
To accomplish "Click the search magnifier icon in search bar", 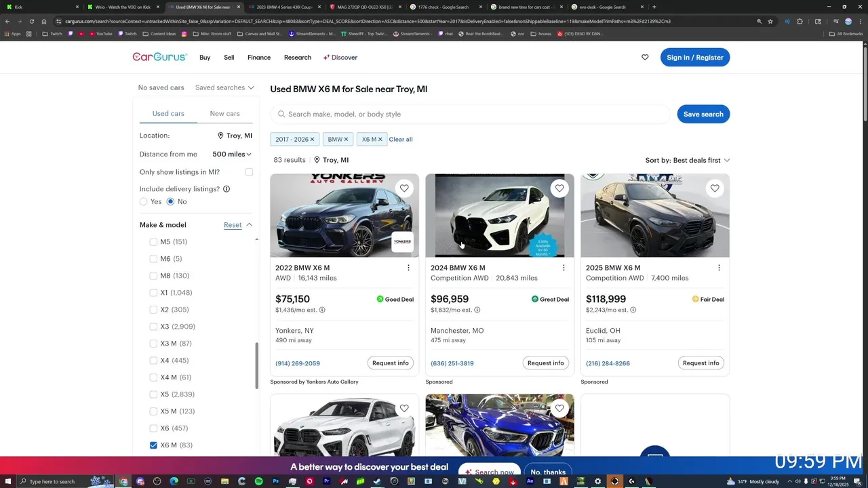I will click(281, 115).
